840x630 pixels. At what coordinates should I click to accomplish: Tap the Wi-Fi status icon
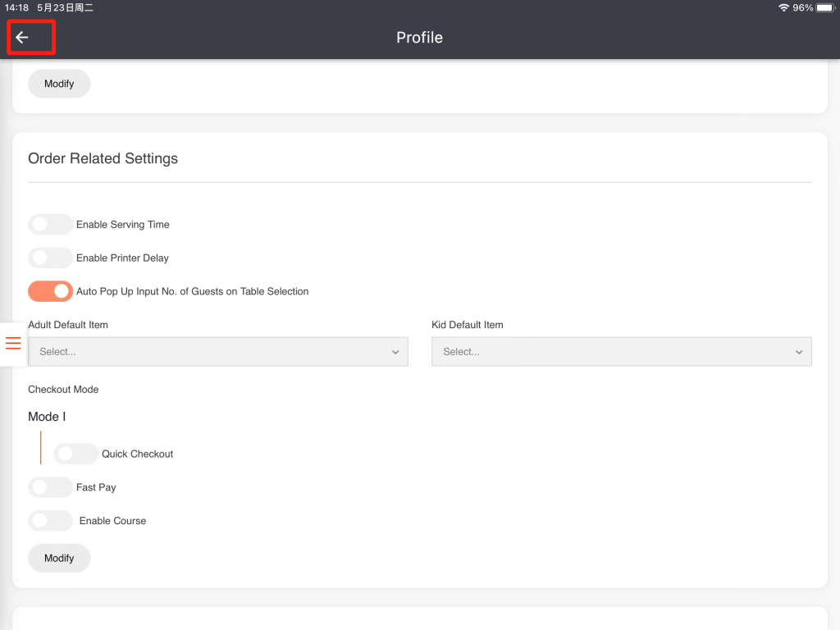(x=783, y=7)
